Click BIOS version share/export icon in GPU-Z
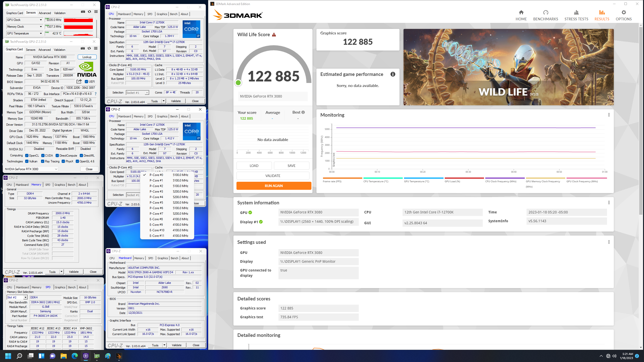Image resolution: width=644 pixels, height=362 pixels. [x=79, y=81]
